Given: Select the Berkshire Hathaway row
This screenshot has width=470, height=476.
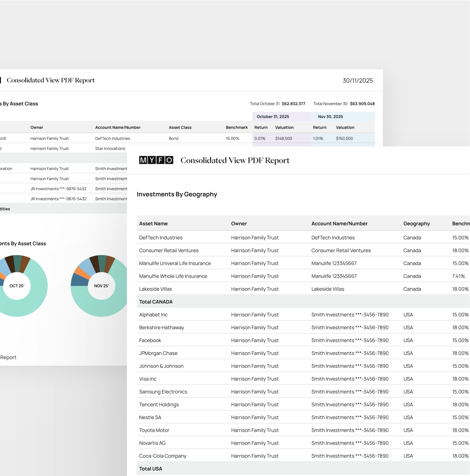Looking at the screenshot, I should tap(303, 327).
